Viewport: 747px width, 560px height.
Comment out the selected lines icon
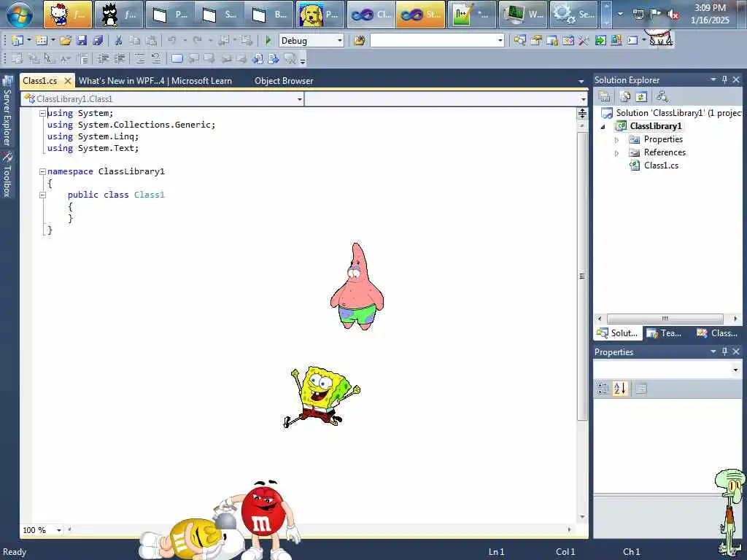tap(139, 58)
